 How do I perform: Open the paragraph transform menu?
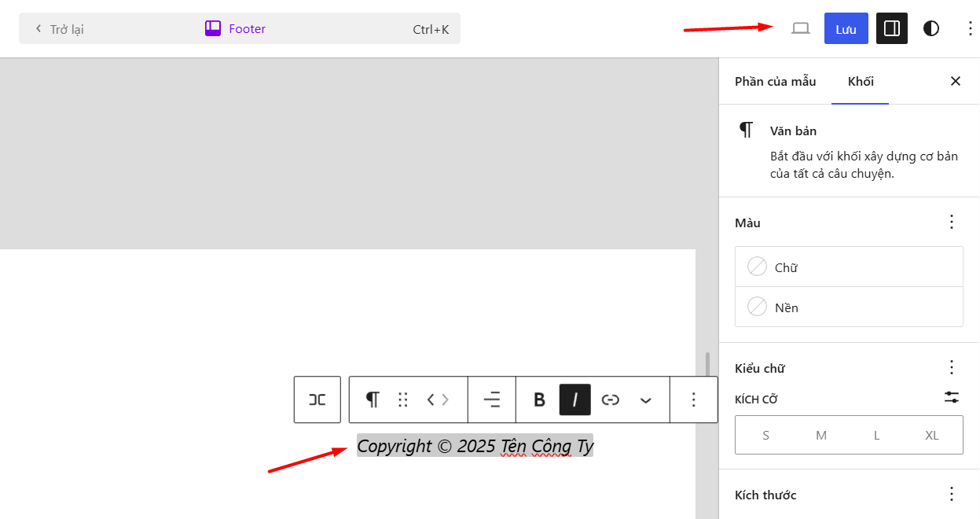tap(373, 399)
